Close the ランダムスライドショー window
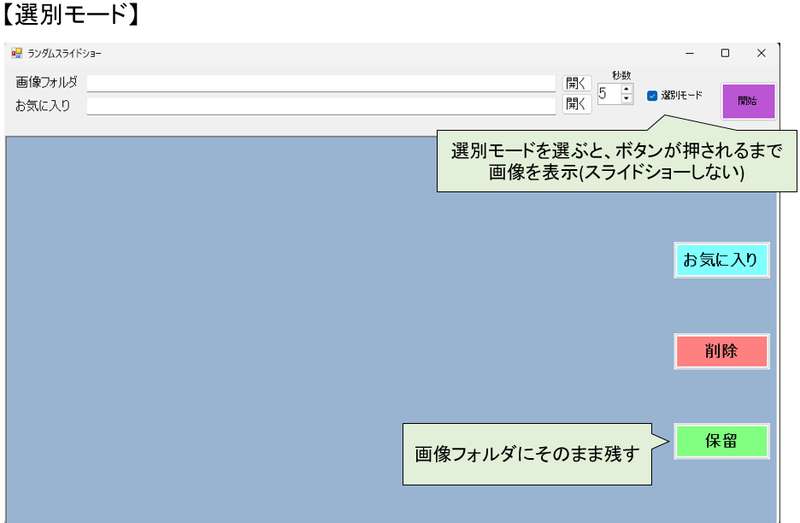 [x=761, y=53]
